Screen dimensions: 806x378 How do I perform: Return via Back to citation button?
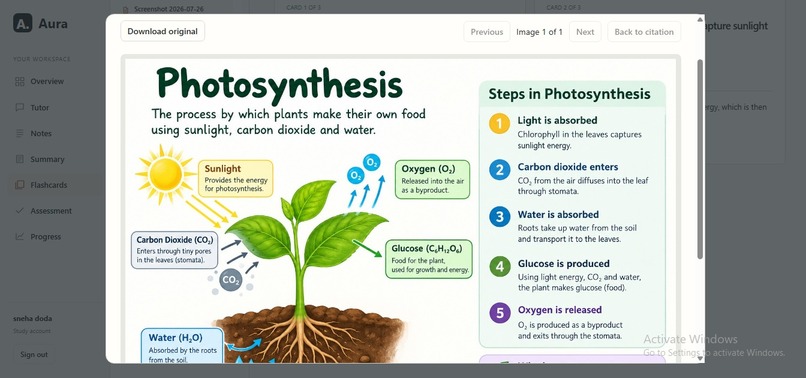tap(644, 32)
